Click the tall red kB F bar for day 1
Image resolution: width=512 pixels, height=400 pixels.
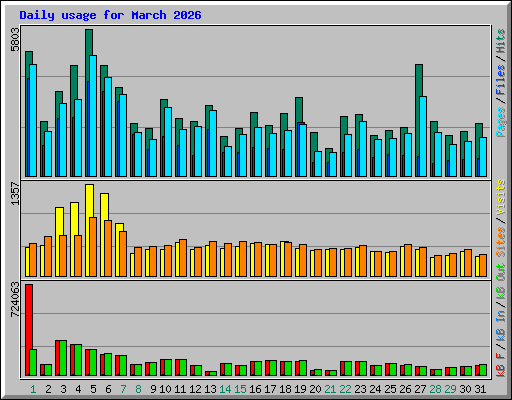click(29, 330)
